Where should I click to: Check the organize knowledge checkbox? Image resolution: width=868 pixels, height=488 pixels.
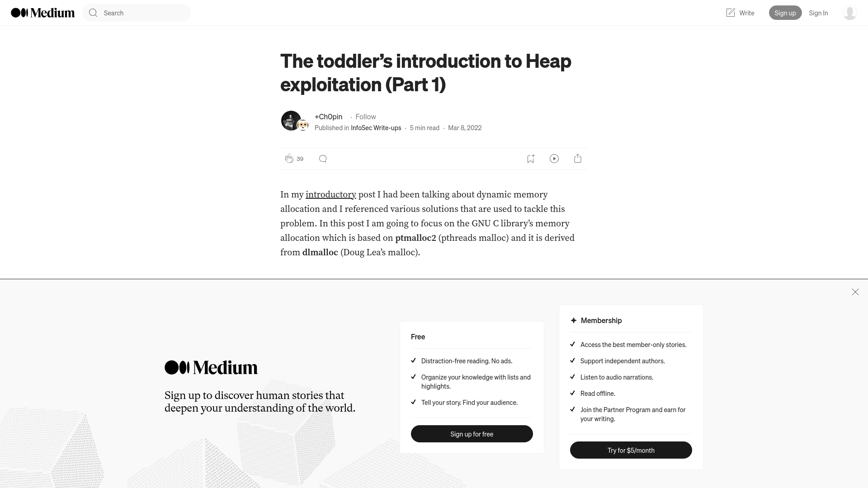coord(414,376)
